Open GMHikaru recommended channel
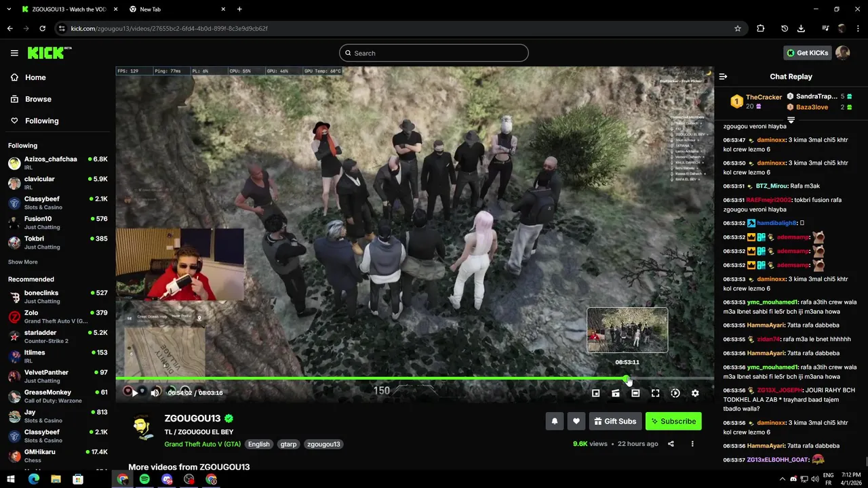 coord(58,455)
